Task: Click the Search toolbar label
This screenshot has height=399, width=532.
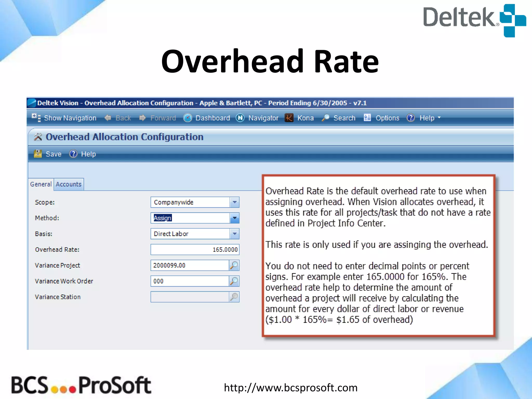Action: [x=344, y=118]
